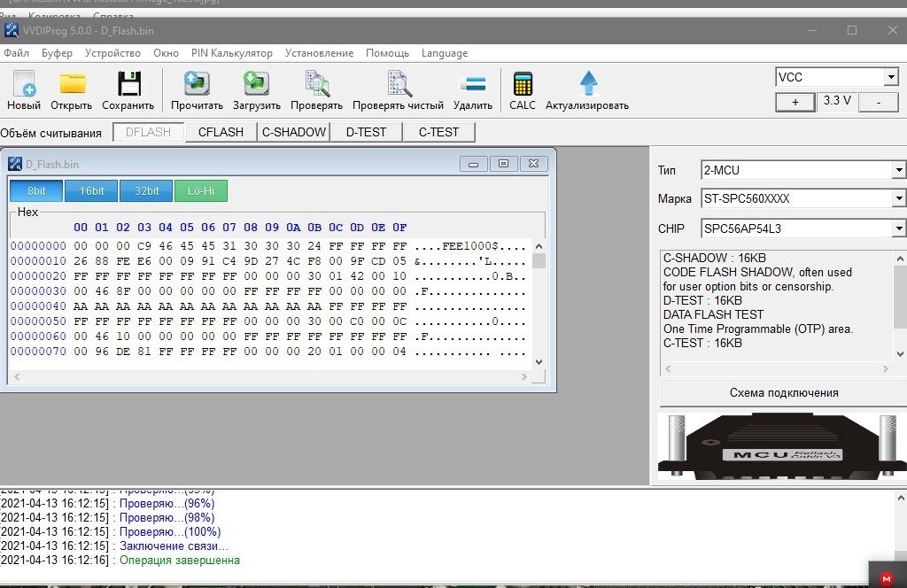Open the Language menu
Viewport: 907px width, 588px height.
[x=445, y=53]
